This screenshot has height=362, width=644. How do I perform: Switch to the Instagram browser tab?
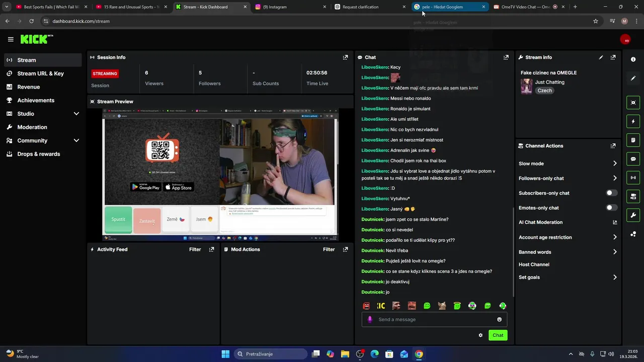290,7
